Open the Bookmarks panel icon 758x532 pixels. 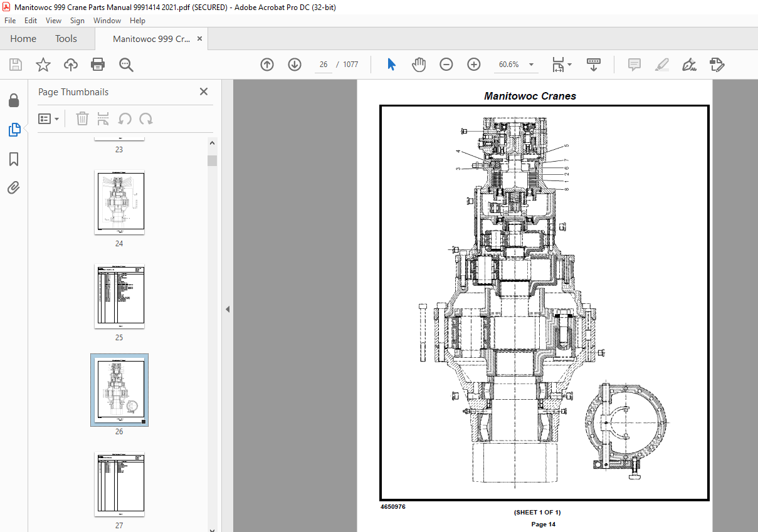[14, 159]
